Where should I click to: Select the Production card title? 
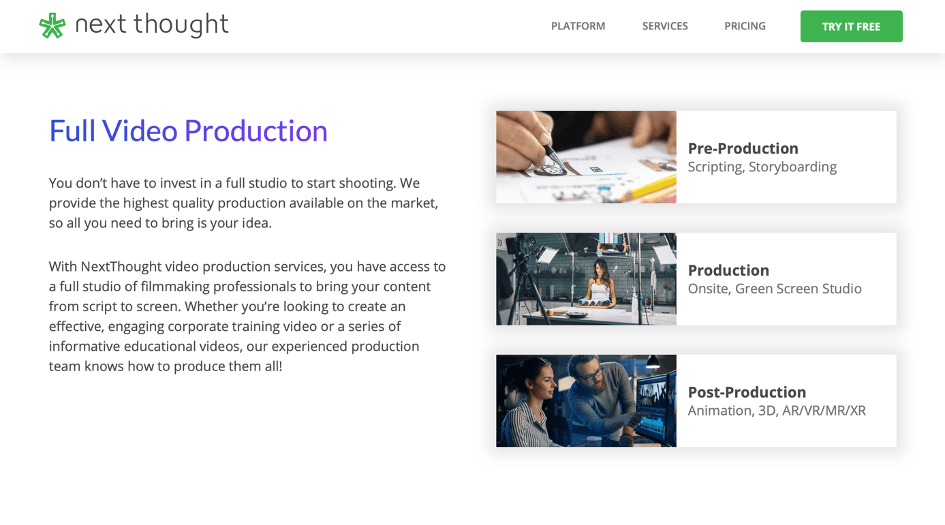728,270
